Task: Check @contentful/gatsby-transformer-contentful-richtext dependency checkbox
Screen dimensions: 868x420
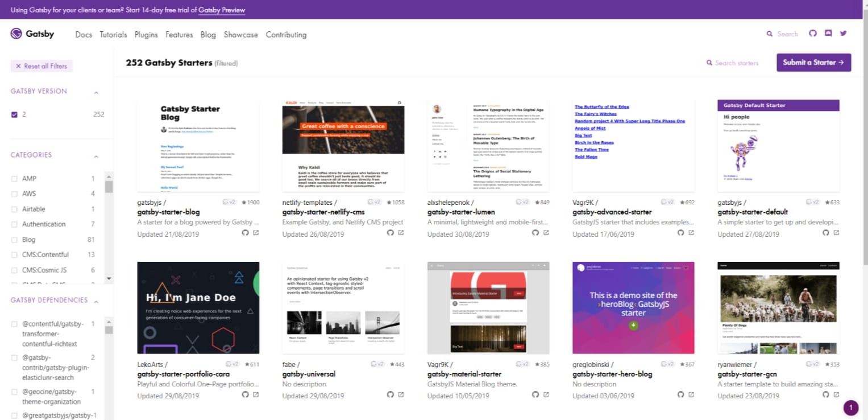Action: 14,324
